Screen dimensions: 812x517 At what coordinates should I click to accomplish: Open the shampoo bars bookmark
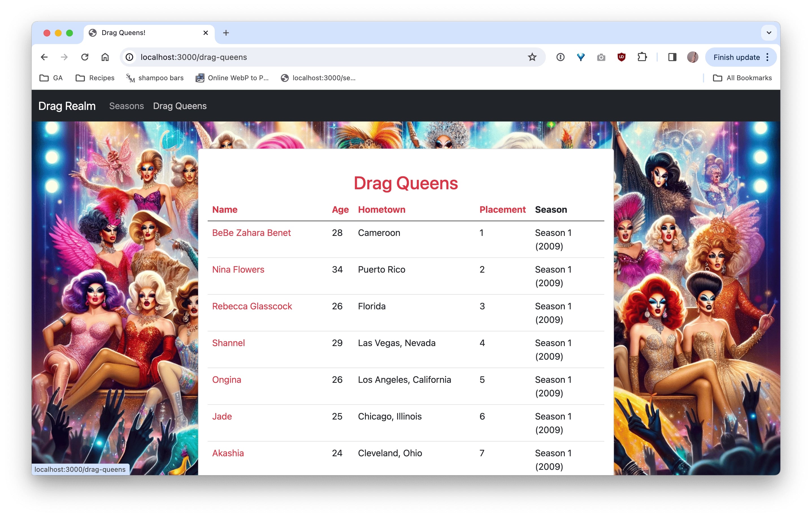(155, 78)
